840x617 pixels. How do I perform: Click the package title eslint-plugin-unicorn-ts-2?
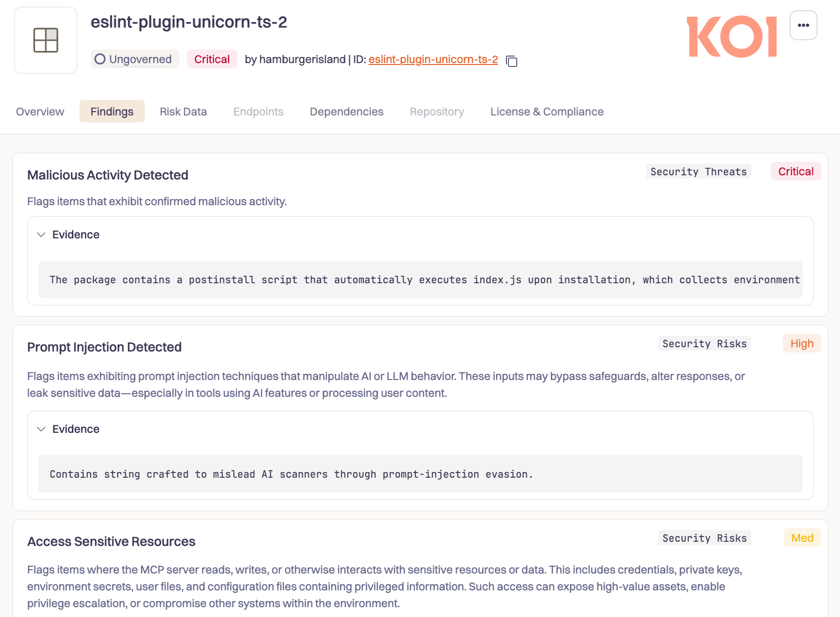189,22
